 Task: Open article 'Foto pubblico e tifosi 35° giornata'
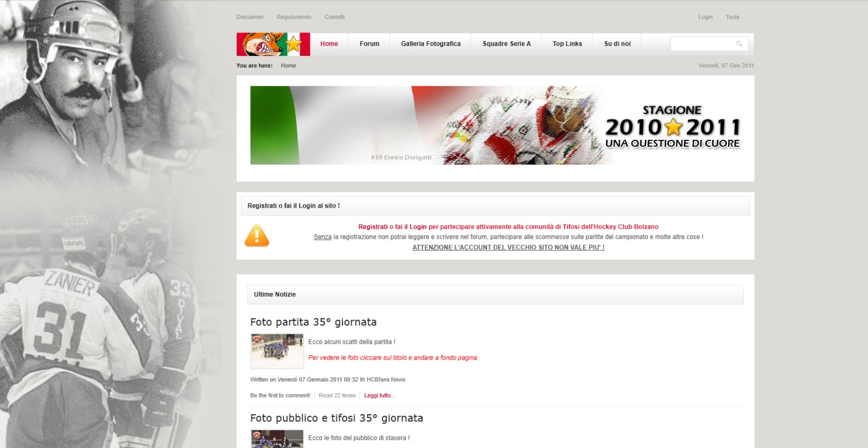[336, 418]
